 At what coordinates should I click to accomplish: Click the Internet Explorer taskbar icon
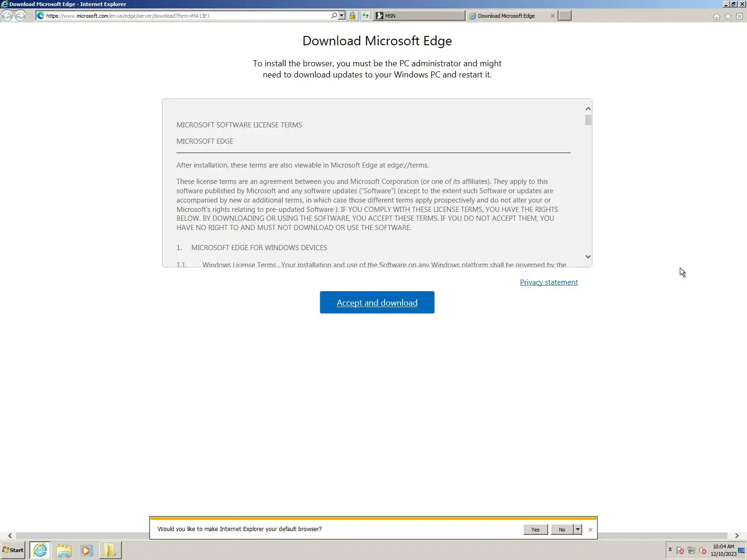pyautogui.click(x=40, y=550)
